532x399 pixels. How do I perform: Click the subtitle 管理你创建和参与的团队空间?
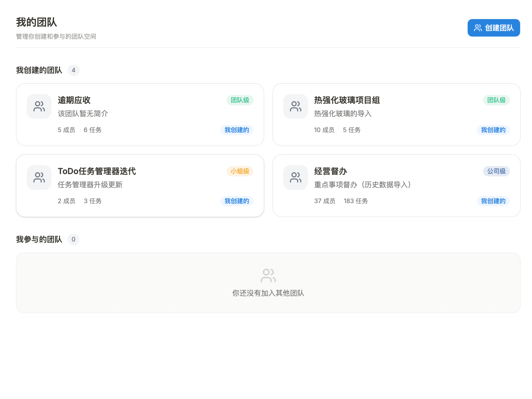(56, 36)
